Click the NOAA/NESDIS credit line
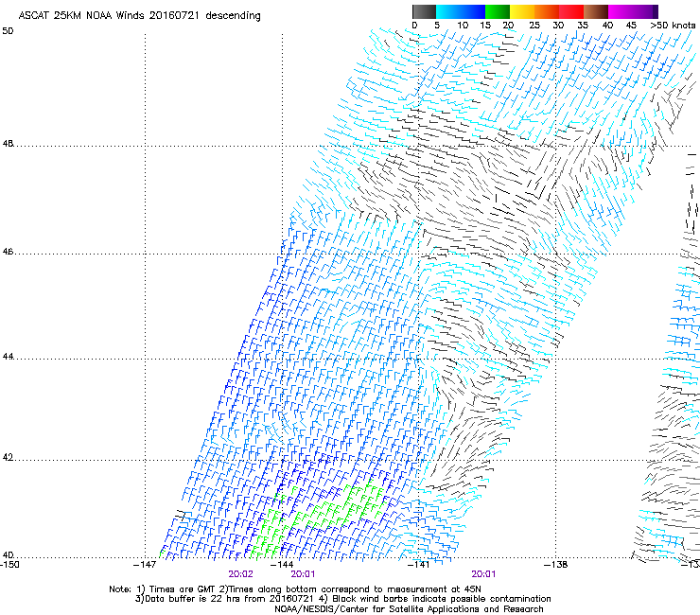This screenshot has width=700, height=615. 409,609
